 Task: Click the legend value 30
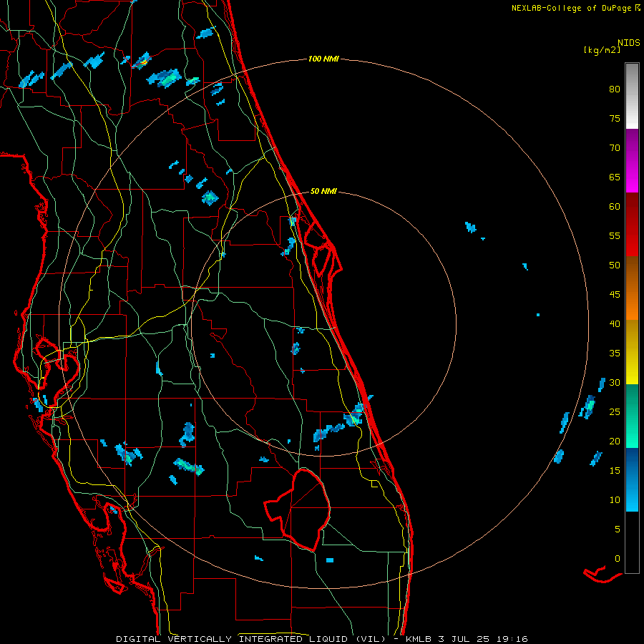[615, 383]
